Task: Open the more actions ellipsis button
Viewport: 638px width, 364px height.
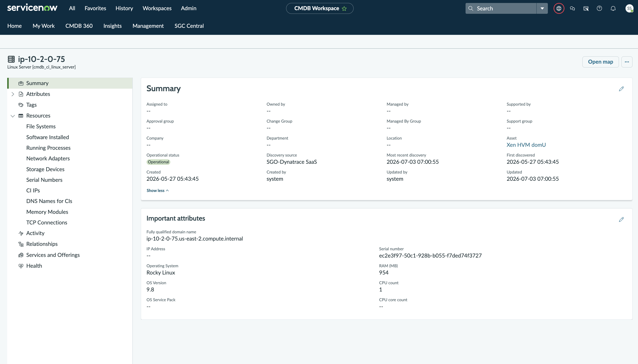Action: (x=627, y=62)
